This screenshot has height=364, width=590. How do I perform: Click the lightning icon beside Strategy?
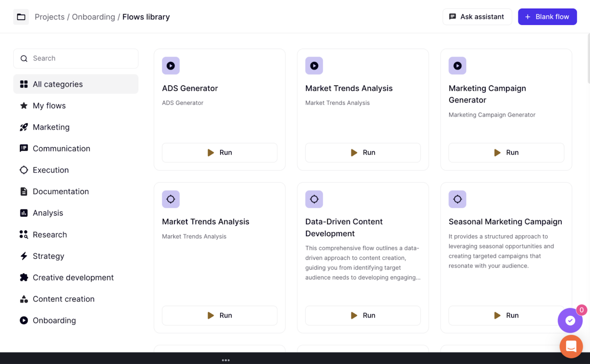(24, 256)
